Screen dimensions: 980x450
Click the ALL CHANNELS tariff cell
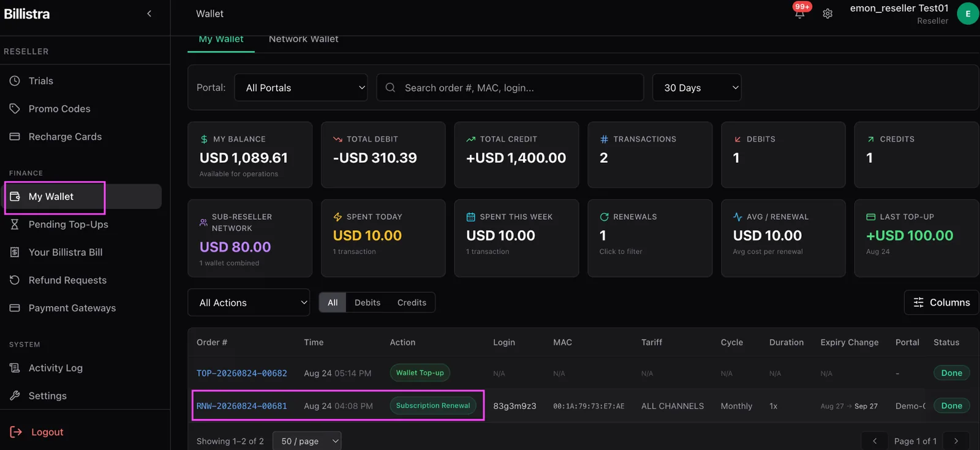pyautogui.click(x=673, y=406)
